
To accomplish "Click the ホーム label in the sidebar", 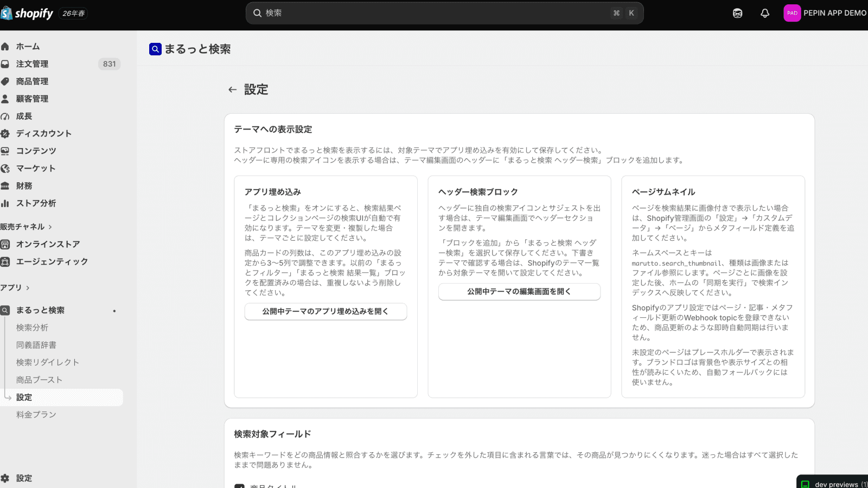I will pos(28,47).
